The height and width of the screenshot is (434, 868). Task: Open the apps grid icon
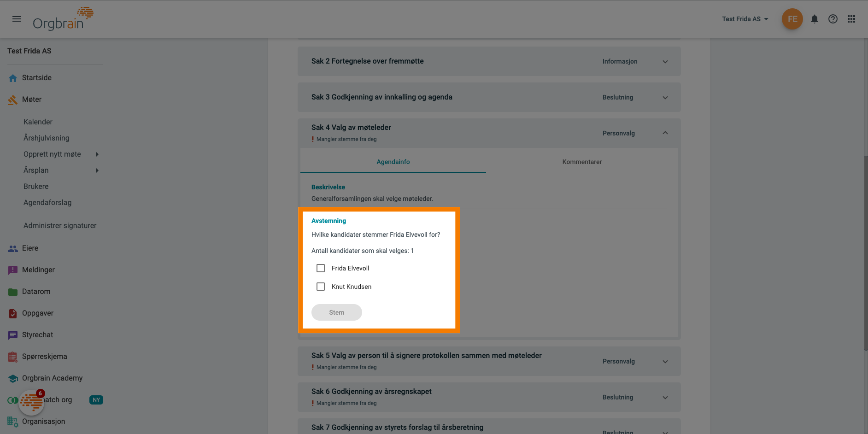pos(851,19)
